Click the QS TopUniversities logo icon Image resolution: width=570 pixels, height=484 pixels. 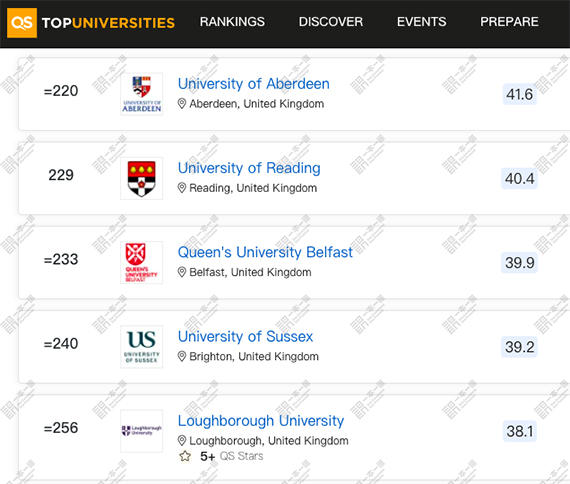(x=22, y=23)
